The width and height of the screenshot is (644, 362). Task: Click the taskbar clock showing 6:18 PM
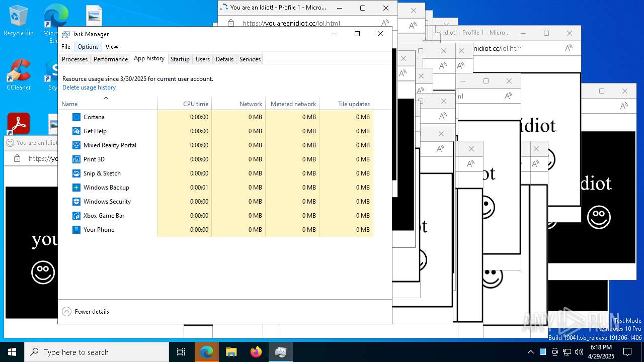point(601,352)
